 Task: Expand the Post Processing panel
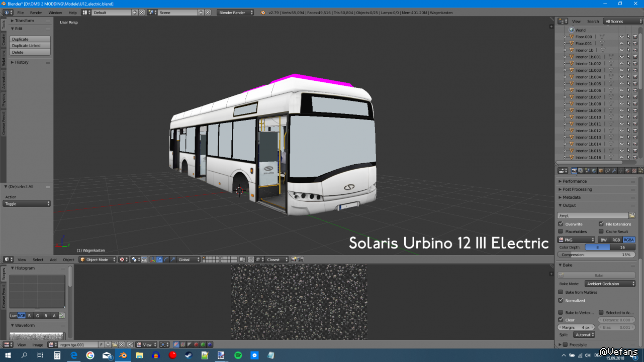pyautogui.click(x=577, y=189)
